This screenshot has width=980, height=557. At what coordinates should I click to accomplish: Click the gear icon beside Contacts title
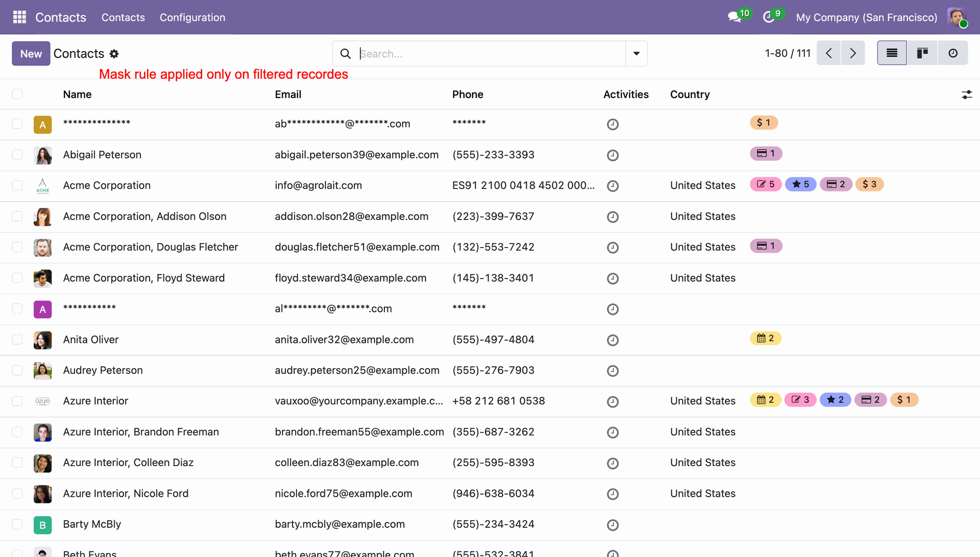pyautogui.click(x=114, y=54)
